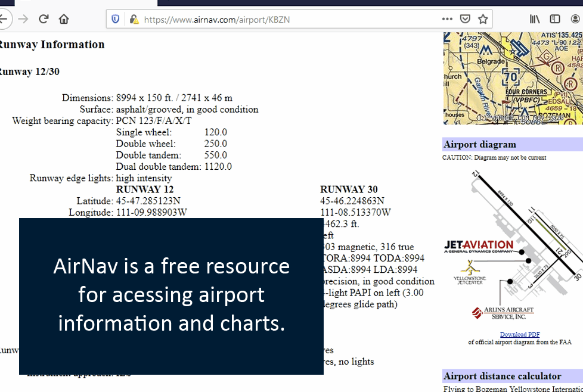This screenshot has width=583, height=392.
Task: Select TORA:8994 TODA:8994 text
Action: click(374, 258)
